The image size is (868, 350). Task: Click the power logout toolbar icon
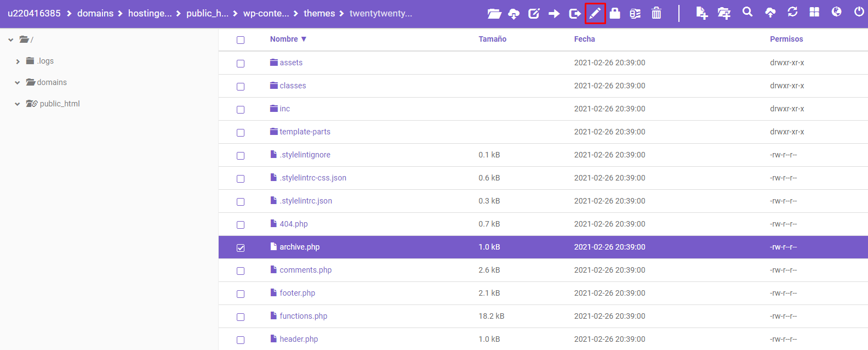click(859, 12)
